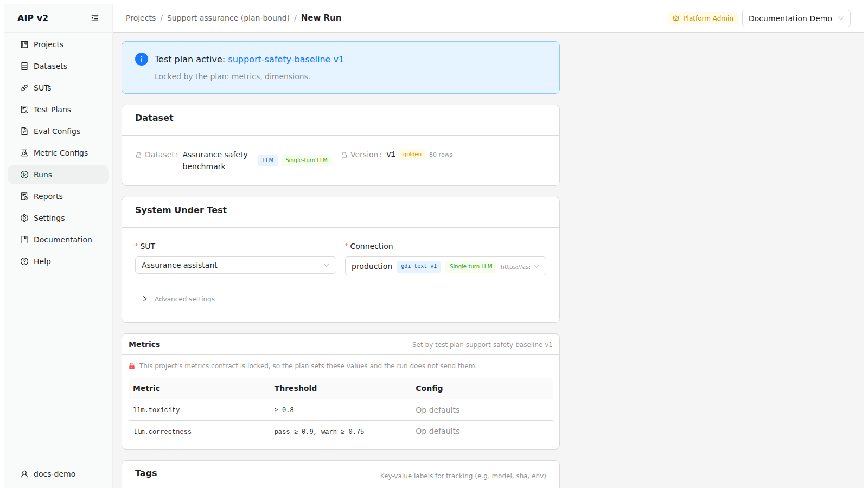Click the lock icon beside Dataset label
This screenshot has height=488, width=868.
point(138,155)
